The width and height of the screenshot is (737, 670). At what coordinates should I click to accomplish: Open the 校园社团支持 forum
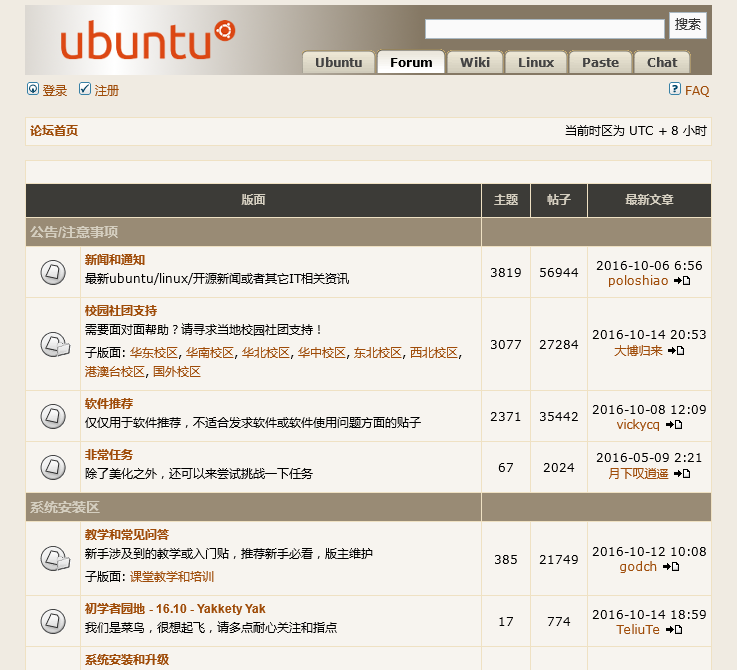click(x=121, y=310)
